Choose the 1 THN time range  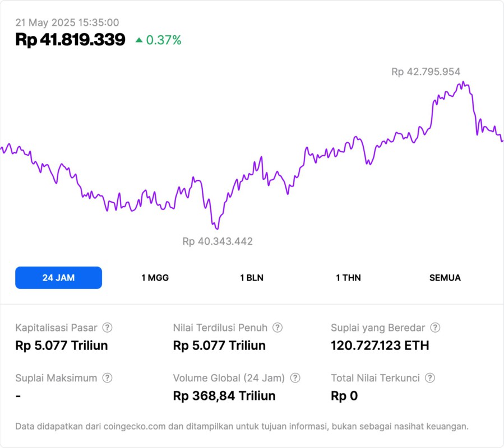point(348,278)
